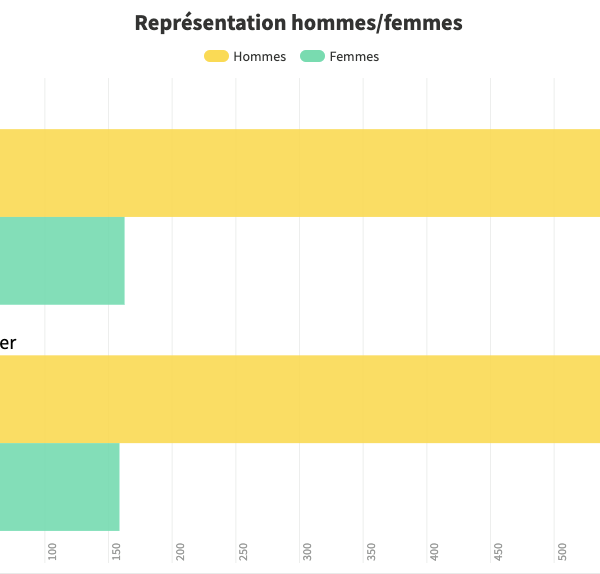This screenshot has width=600, height=574.
Task: Click the horizontal axis line below the ticks
Action: coord(300,572)
